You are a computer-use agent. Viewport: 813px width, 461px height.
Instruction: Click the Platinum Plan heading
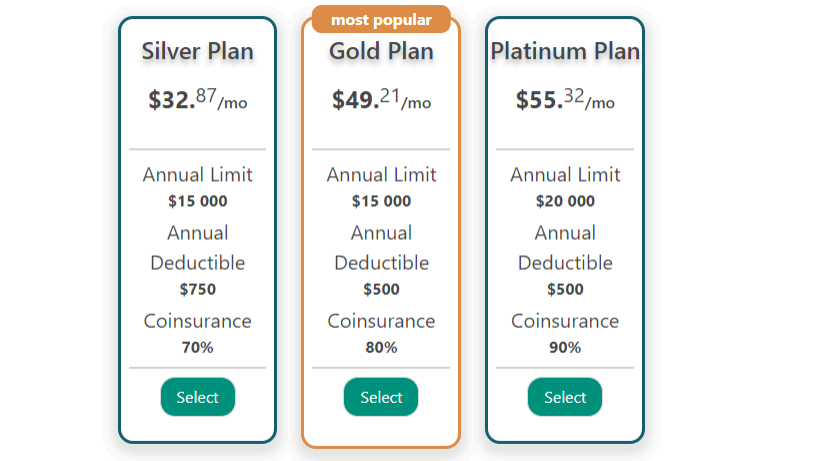565,51
